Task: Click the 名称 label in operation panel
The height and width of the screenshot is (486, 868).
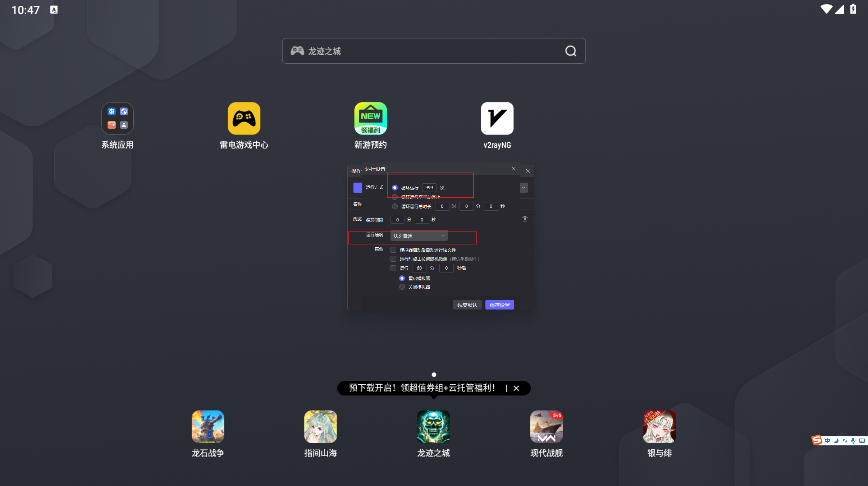Action: [x=357, y=204]
